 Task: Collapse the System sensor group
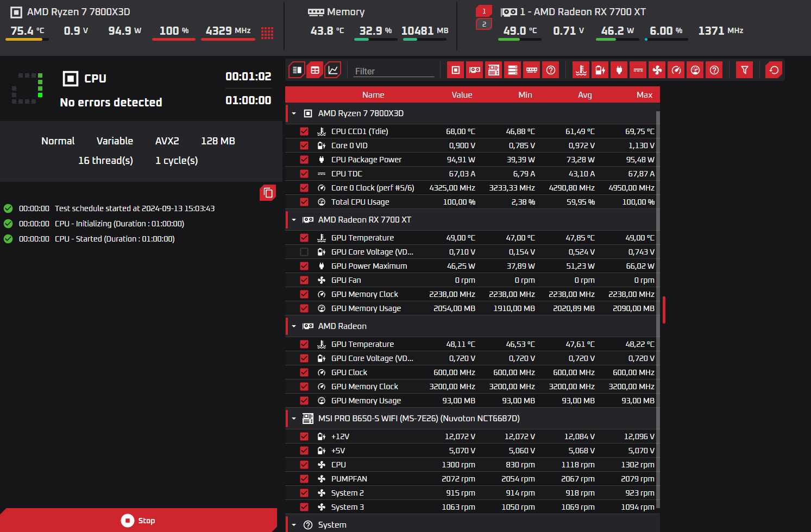click(294, 525)
